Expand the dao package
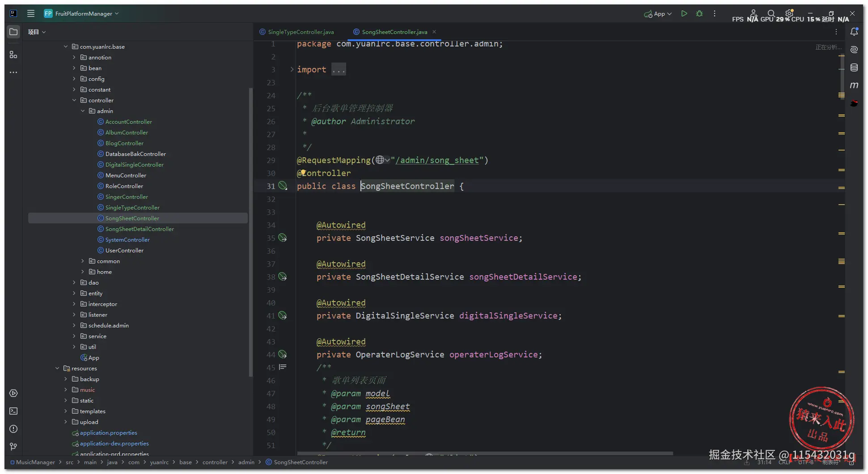 click(x=74, y=282)
